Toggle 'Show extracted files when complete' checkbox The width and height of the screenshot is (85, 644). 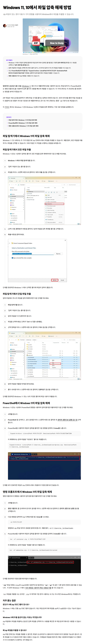click(13, 258)
